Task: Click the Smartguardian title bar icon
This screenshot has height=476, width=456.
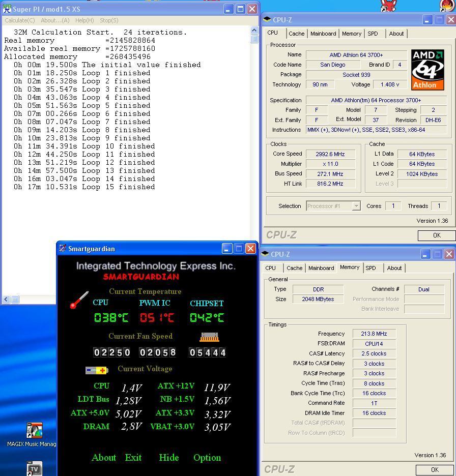Action: pos(63,248)
